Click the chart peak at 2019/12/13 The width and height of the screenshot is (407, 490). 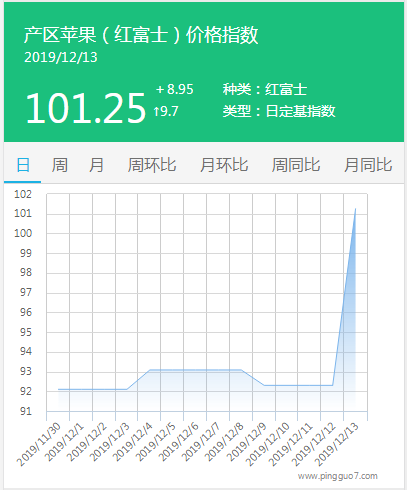(x=355, y=209)
